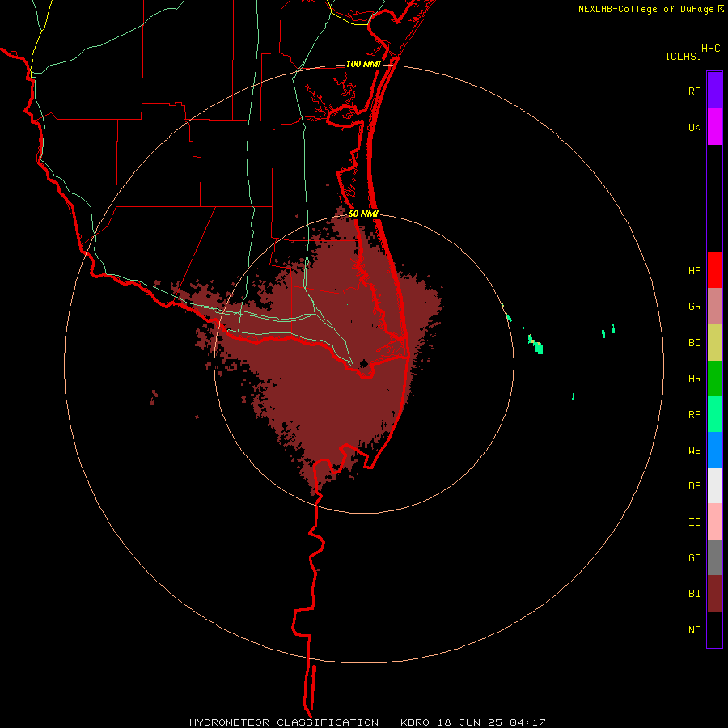This screenshot has height=728, width=728.
Task: Select the IC legend label
Action: coord(694,523)
